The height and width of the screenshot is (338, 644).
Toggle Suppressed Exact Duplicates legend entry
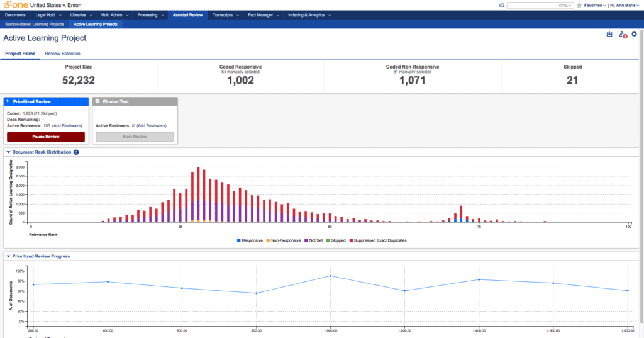378,240
